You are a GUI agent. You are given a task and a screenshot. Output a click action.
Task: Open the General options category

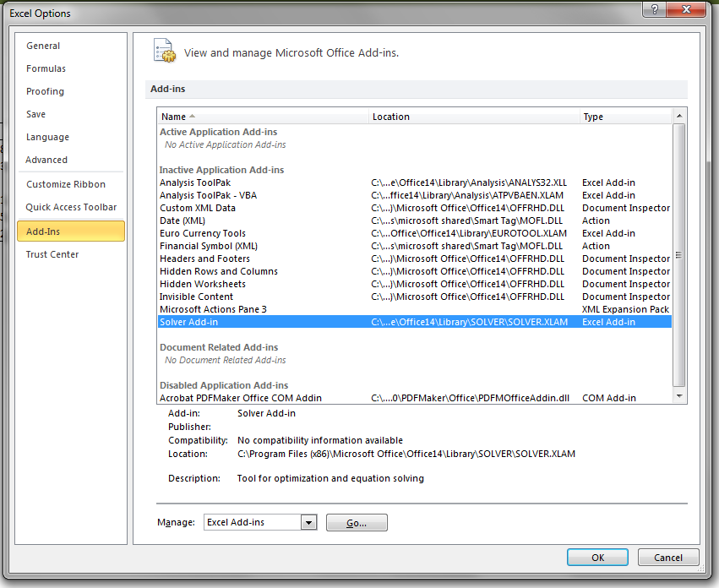pos(43,46)
